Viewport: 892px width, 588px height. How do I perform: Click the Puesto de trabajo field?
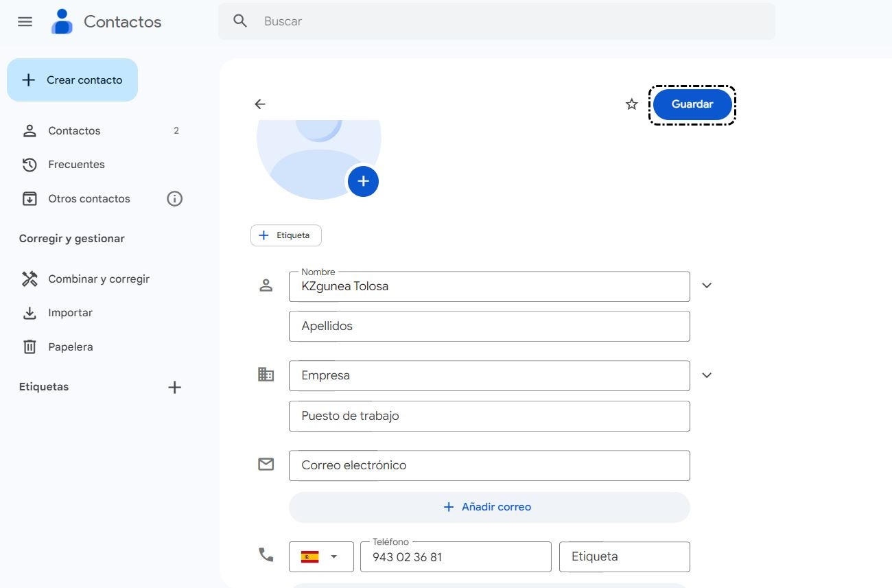[x=489, y=416]
